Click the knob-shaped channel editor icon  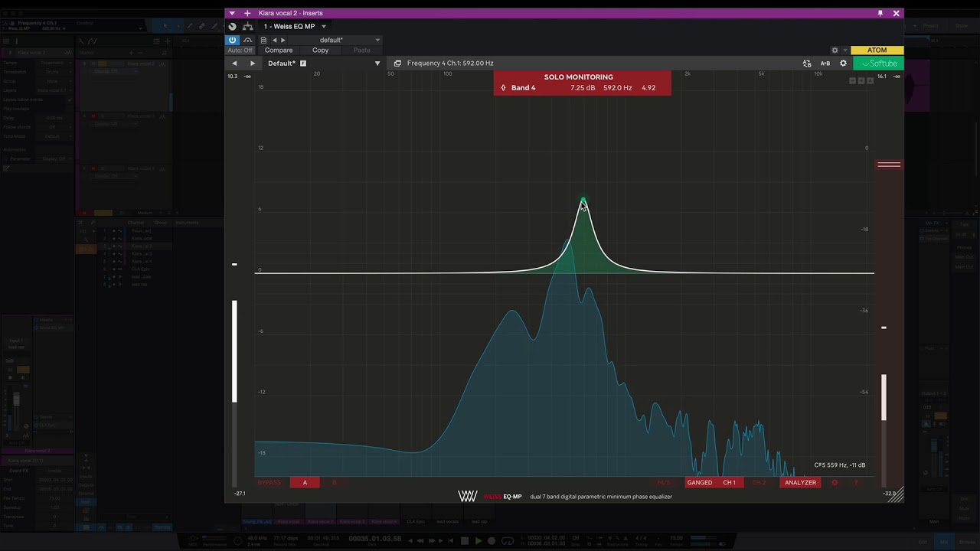pos(233,26)
